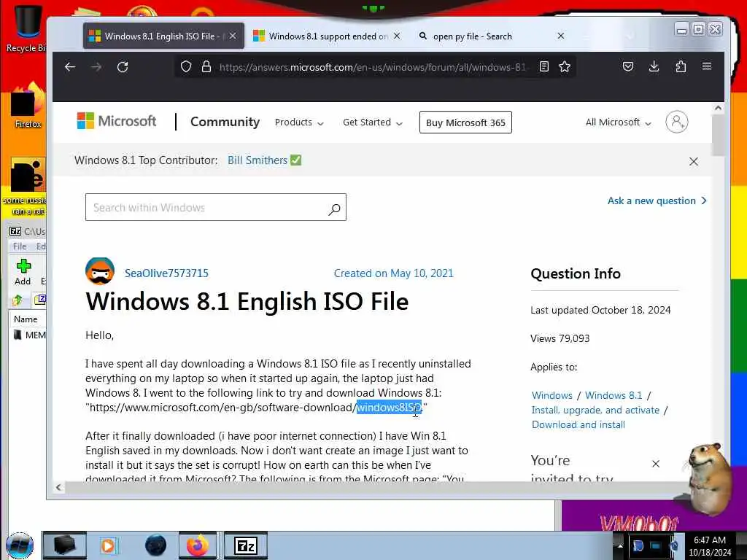Click Name column header in 7-Zip
Screen dimensions: 747x560
click(26, 319)
